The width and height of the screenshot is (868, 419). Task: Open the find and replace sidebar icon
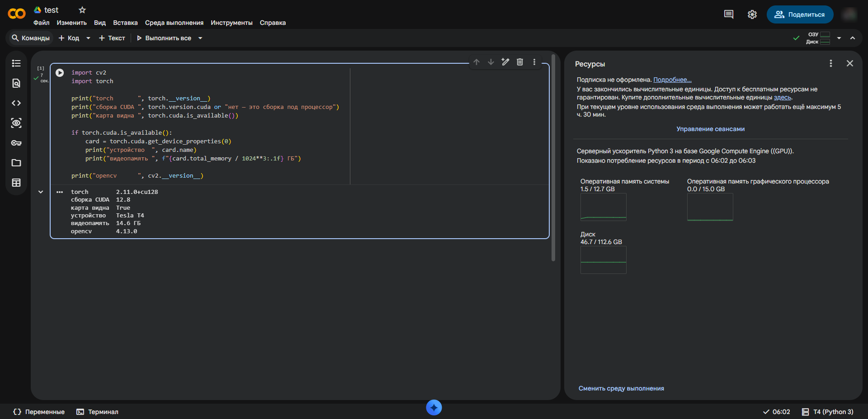16,83
